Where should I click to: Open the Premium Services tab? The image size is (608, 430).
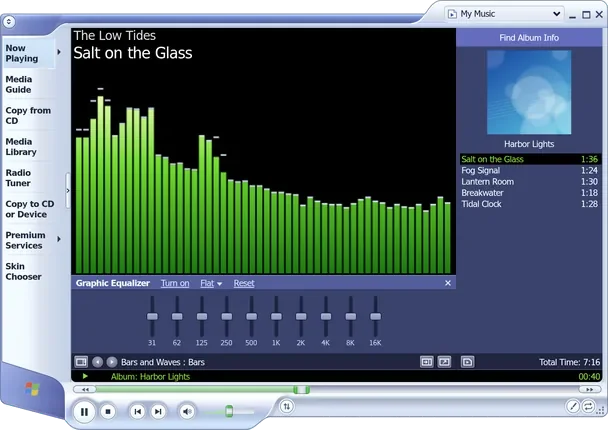click(28, 240)
